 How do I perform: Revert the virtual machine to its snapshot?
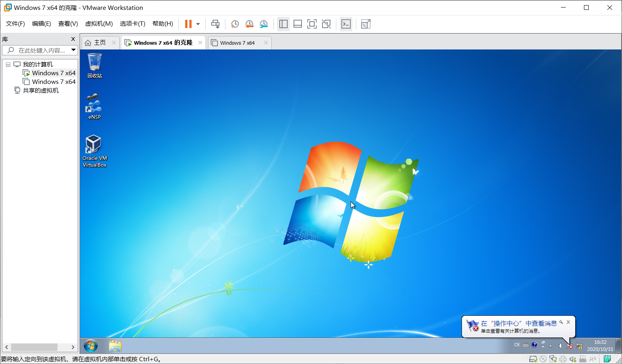point(249,24)
